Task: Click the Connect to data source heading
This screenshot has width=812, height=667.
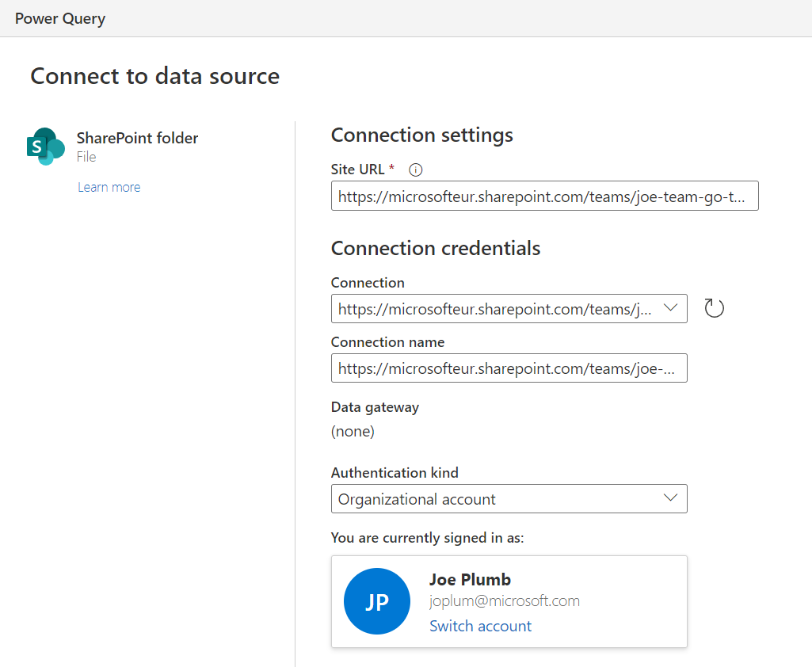Action: coord(154,76)
